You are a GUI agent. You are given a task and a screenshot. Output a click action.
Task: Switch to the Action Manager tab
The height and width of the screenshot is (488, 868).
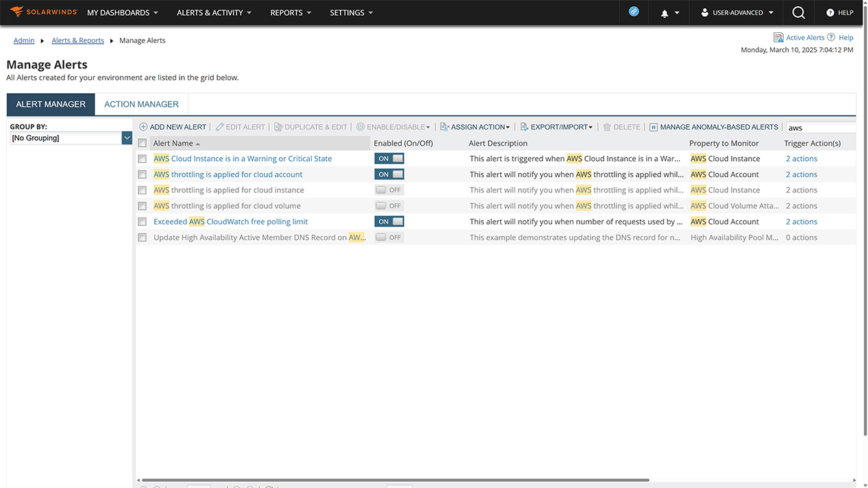click(141, 103)
